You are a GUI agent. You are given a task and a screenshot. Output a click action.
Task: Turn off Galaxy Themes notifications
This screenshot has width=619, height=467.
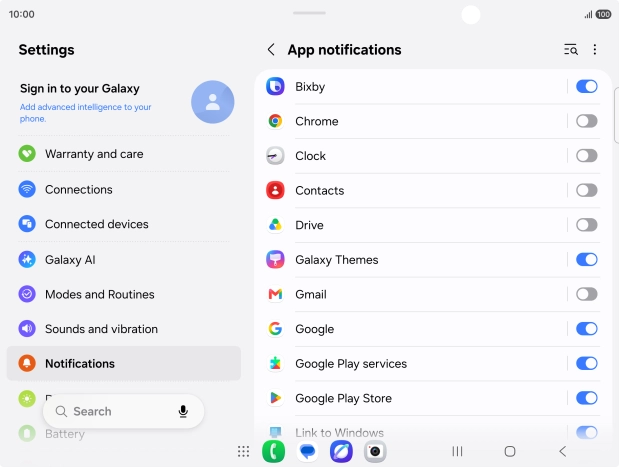tap(587, 260)
